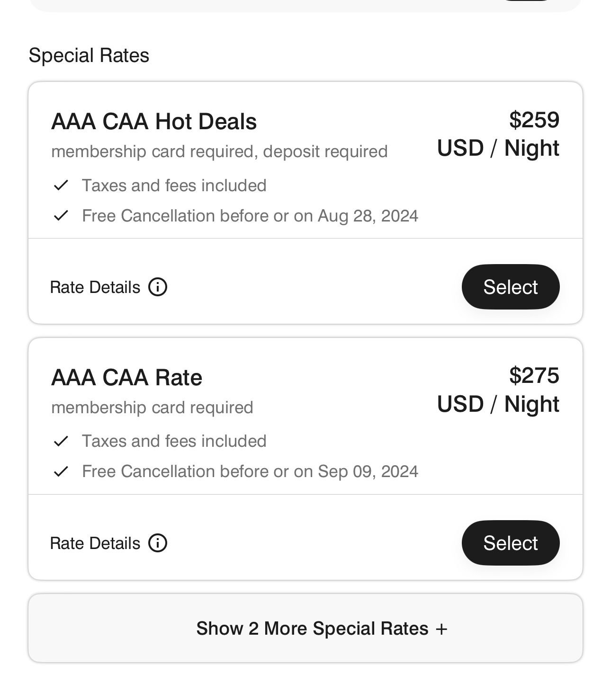Click the checkmark beside Hot Deals taxes included
This screenshot has height=700, width=611.
point(61,186)
